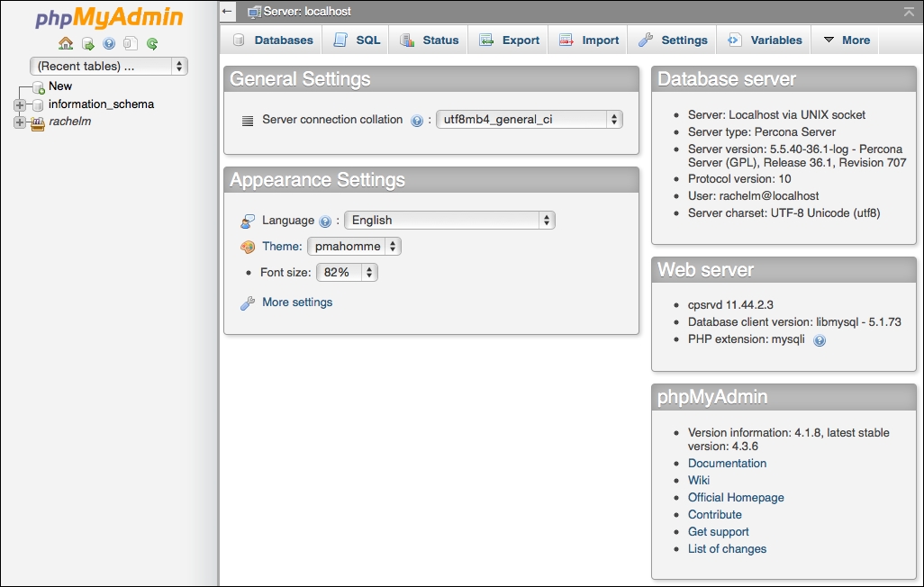Click the language person icon
Screen dimensions: 924x587
pyautogui.click(x=248, y=221)
